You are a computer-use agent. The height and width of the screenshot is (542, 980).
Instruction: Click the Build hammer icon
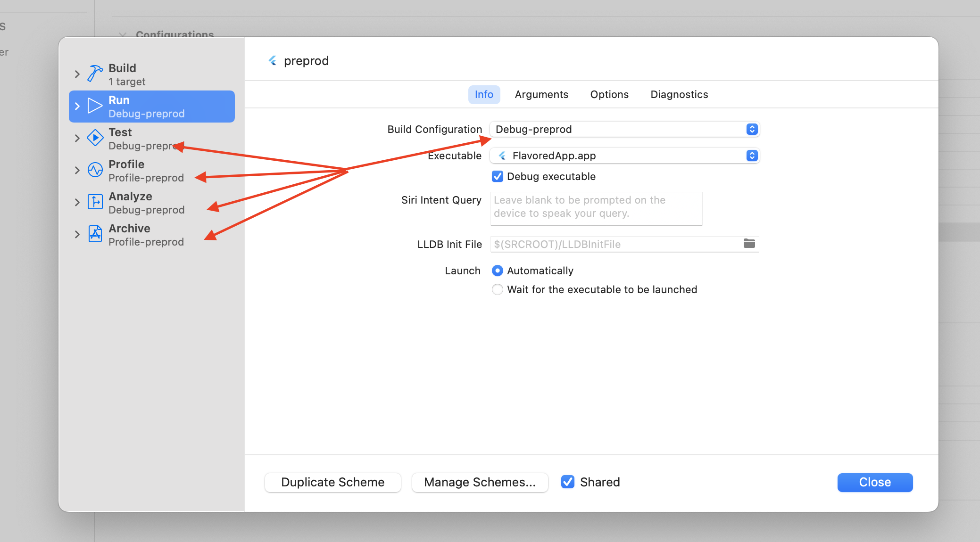(x=95, y=74)
